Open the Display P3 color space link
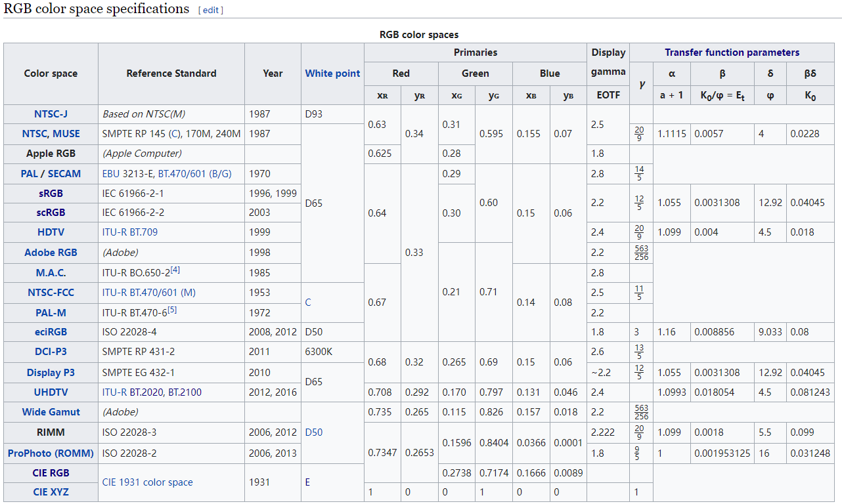 pyautogui.click(x=51, y=373)
